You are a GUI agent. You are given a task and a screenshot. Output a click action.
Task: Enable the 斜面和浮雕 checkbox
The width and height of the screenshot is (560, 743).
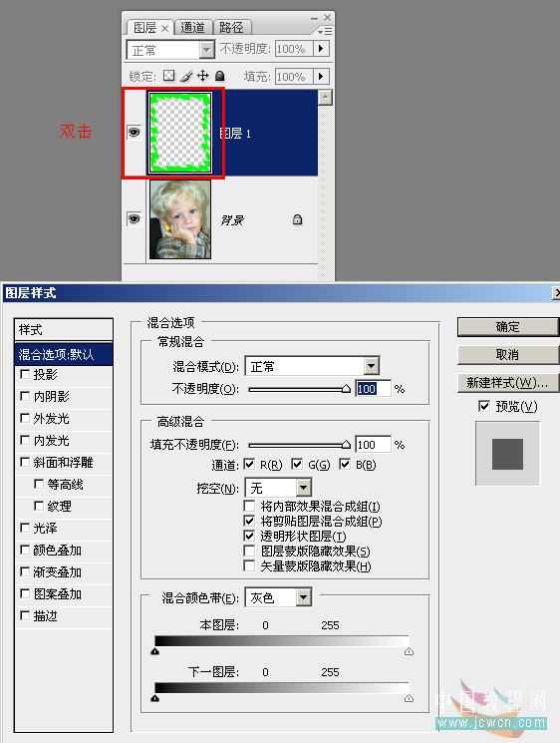25,462
